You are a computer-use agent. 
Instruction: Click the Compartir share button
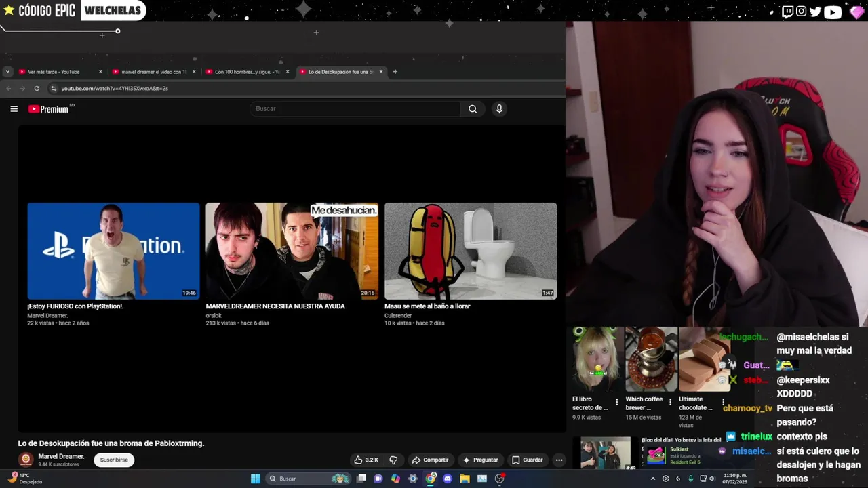(x=430, y=460)
